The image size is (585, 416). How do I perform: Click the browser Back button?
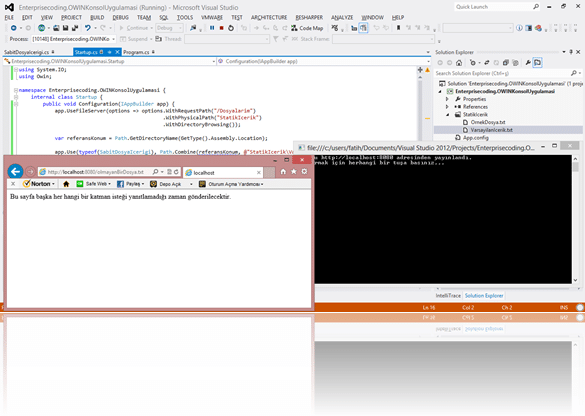15,172
